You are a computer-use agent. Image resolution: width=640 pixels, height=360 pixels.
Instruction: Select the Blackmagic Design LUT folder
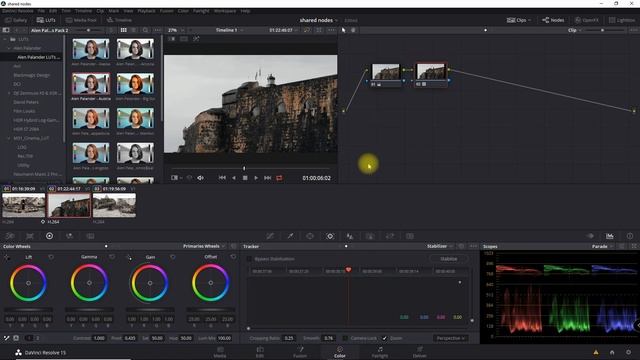coord(32,75)
